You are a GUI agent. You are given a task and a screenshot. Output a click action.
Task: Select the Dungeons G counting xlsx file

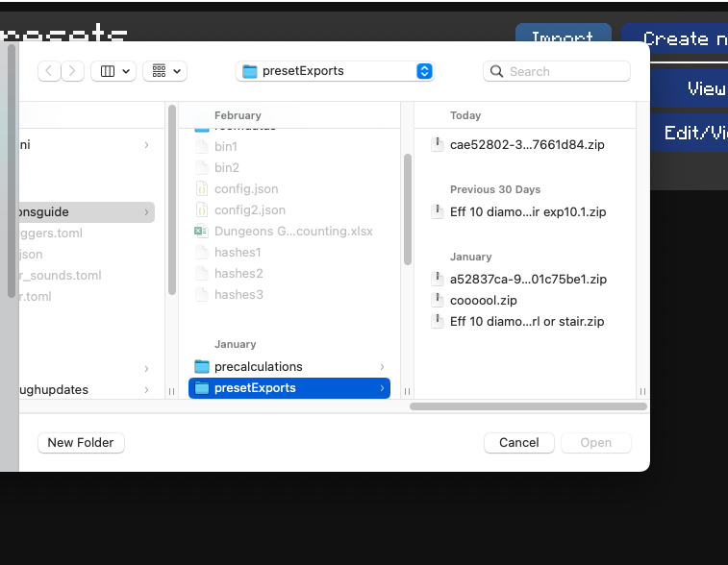pos(293,232)
